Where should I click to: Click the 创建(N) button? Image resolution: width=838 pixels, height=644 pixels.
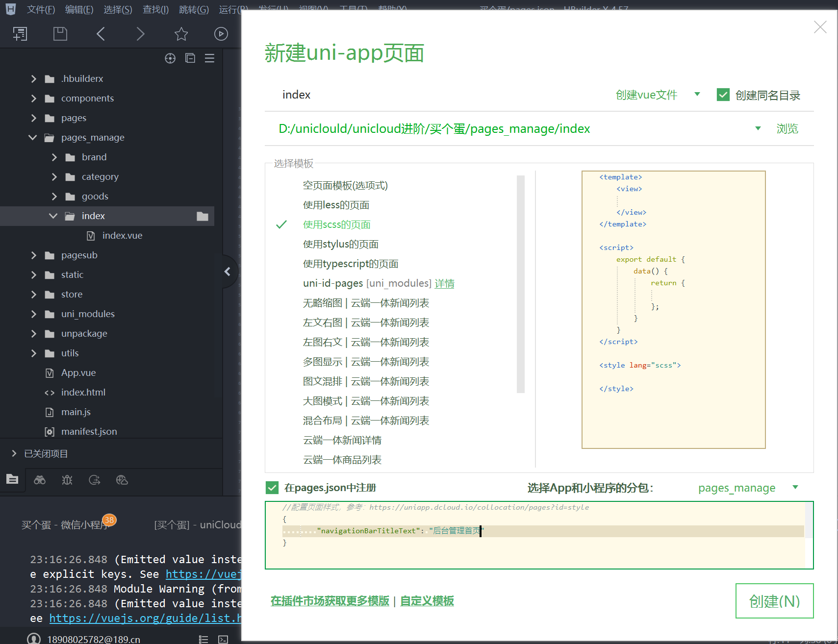click(774, 601)
